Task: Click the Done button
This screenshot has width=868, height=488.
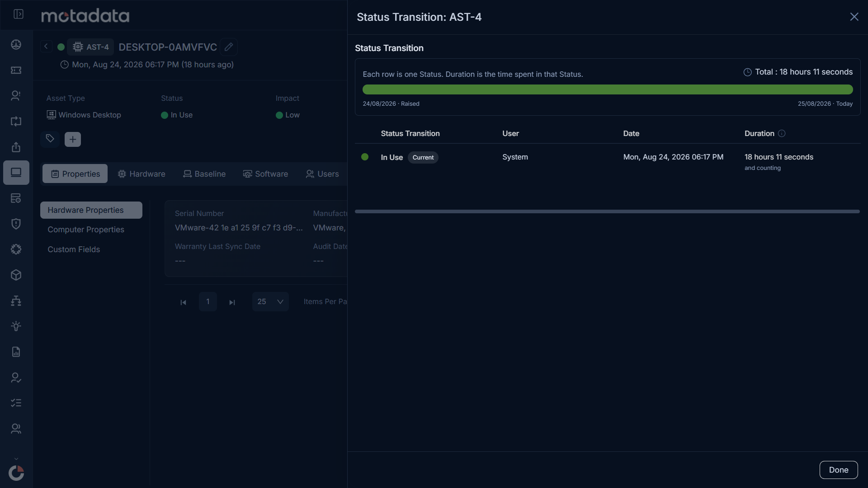Action: [839, 470]
